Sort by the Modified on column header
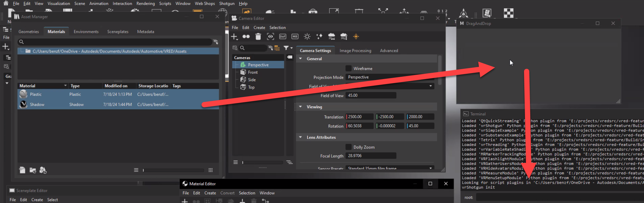Screen dimensions: 644x203 119,86
